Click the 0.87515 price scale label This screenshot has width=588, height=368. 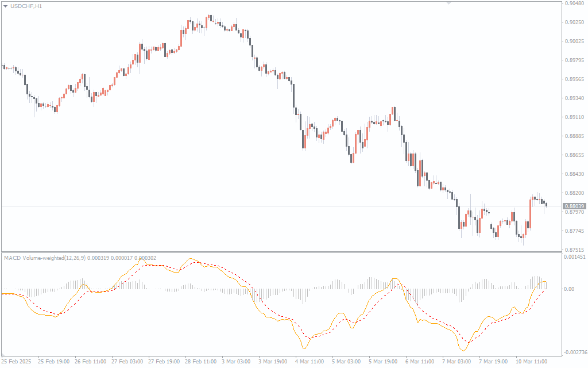pos(574,250)
